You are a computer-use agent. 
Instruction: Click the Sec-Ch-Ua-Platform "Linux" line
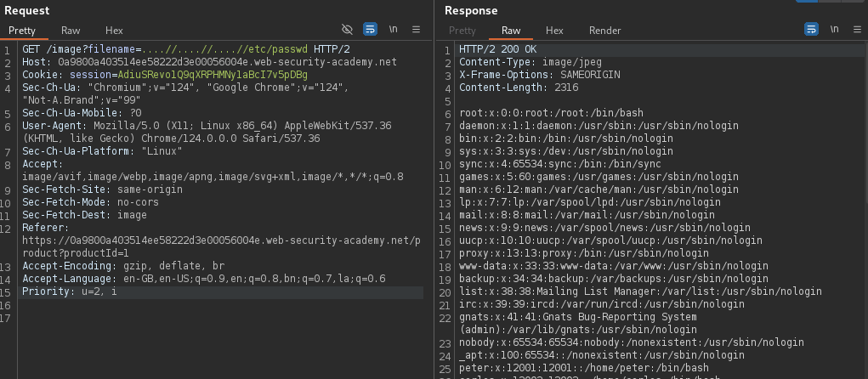pos(102,151)
